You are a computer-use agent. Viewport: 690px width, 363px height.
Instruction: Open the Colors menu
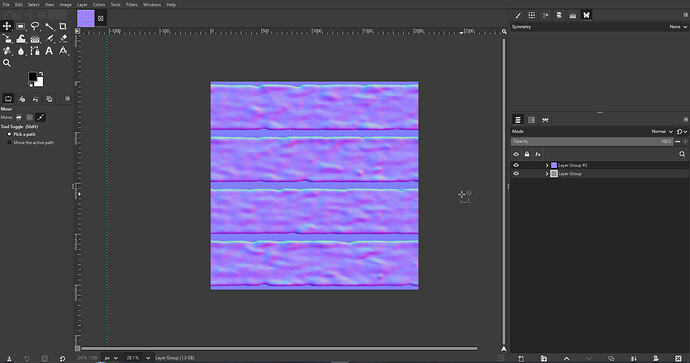pyautogui.click(x=99, y=4)
